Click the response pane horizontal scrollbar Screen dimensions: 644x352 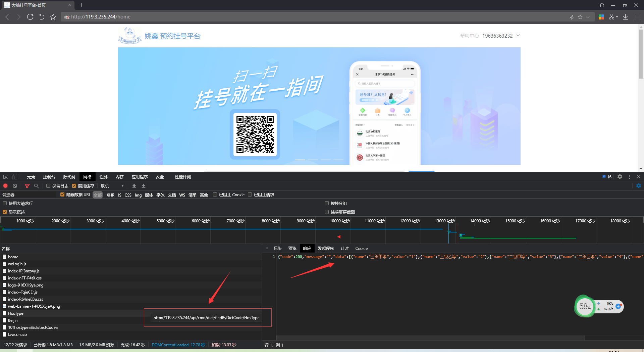[x=430, y=338]
